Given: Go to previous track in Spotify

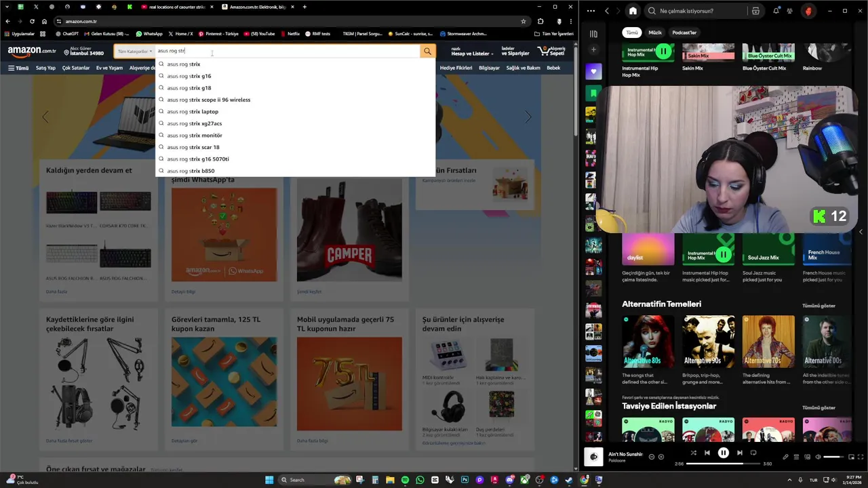Looking at the screenshot, I should coord(707,453).
